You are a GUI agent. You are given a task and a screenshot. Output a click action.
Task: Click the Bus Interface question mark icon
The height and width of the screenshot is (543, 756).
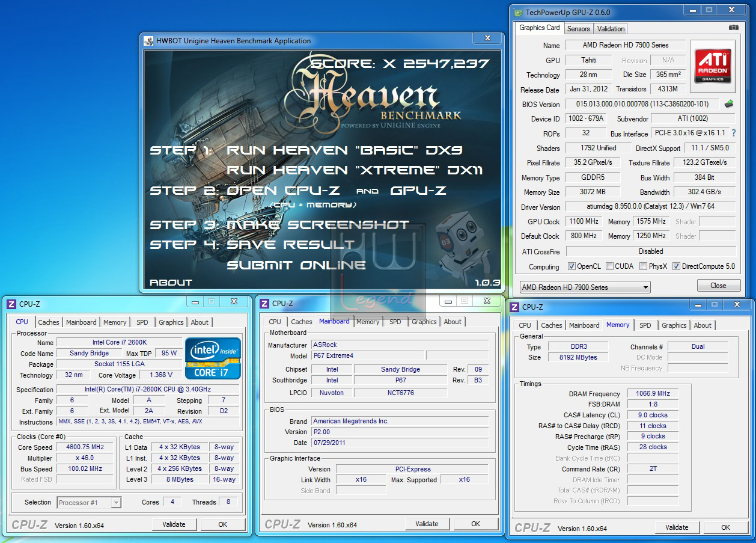733,133
